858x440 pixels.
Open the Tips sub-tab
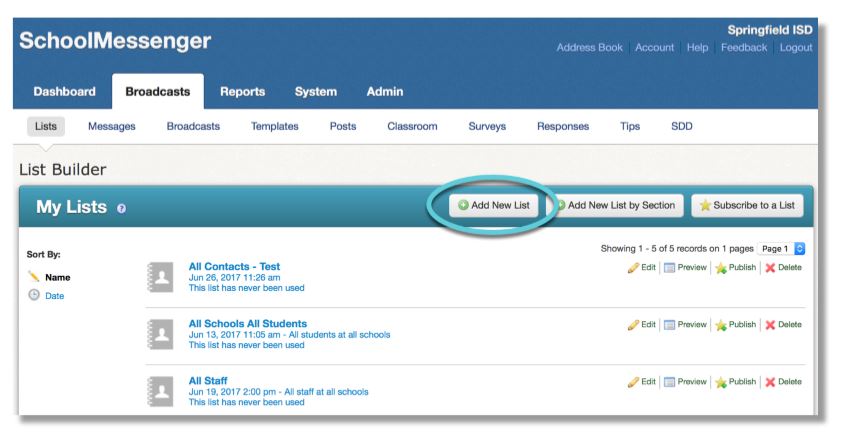(630, 126)
